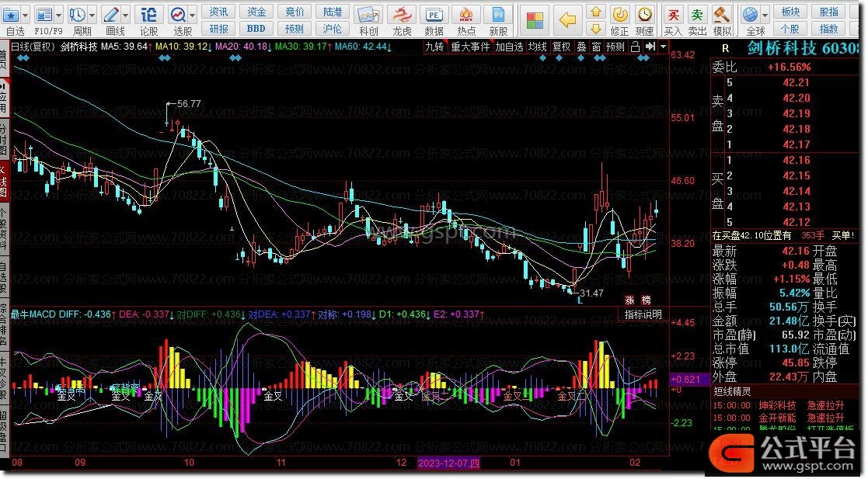This screenshot has height=479, width=868.
Task: Expand the 选股 screener dropdown arrow
Action: coord(193,15)
